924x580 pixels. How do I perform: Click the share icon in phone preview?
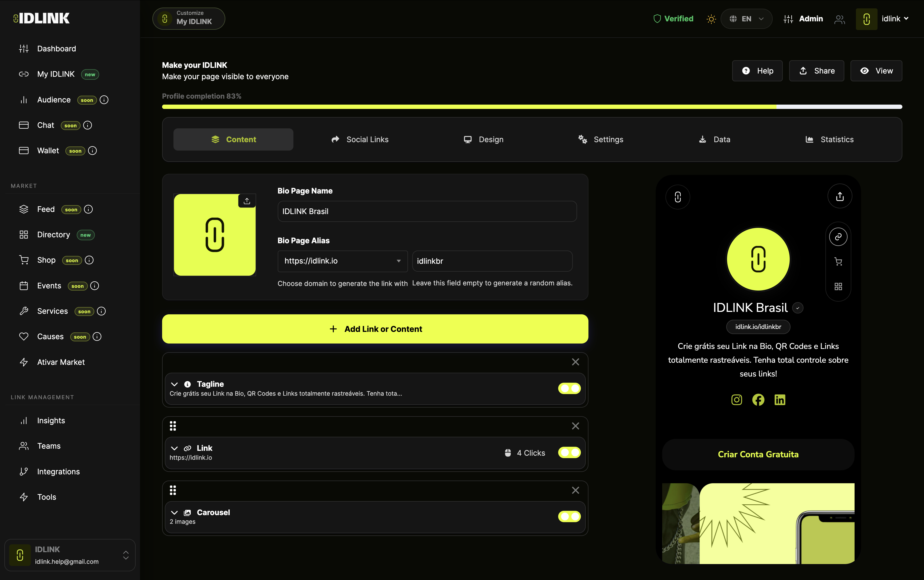pyautogui.click(x=840, y=196)
